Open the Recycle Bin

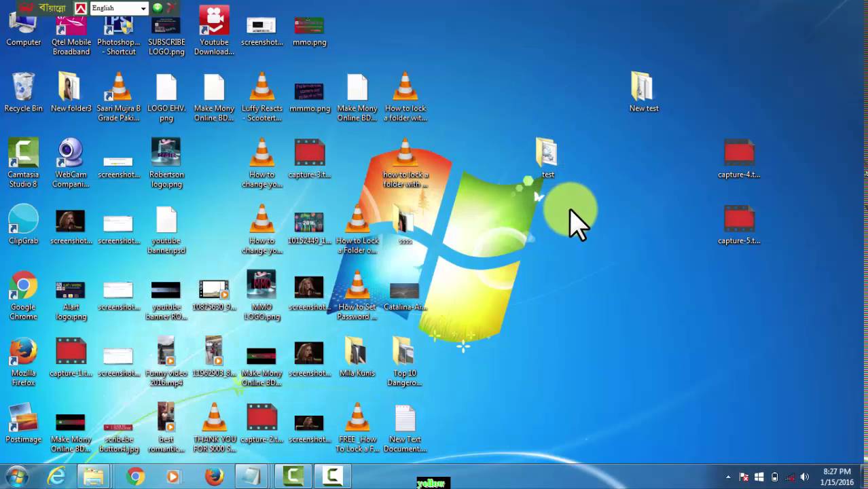23,92
